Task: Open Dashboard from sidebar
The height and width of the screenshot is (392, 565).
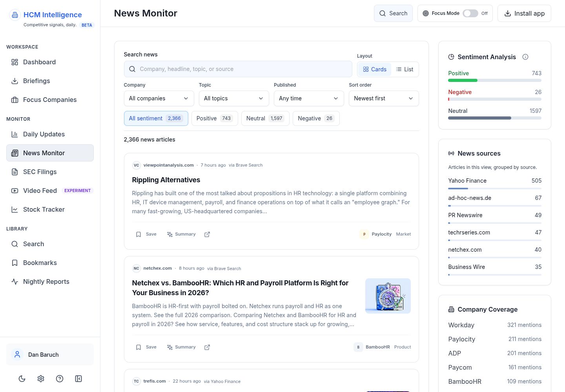Action: (50, 62)
